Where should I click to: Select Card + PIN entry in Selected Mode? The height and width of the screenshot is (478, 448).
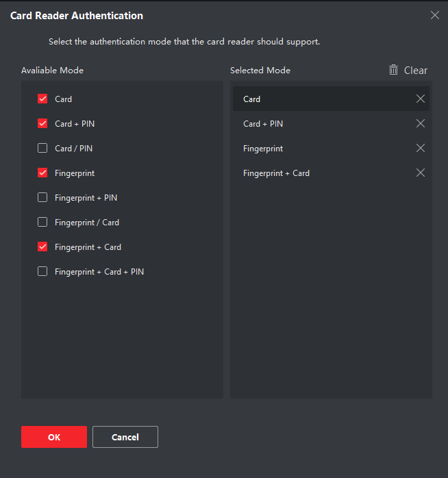coord(331,123)
